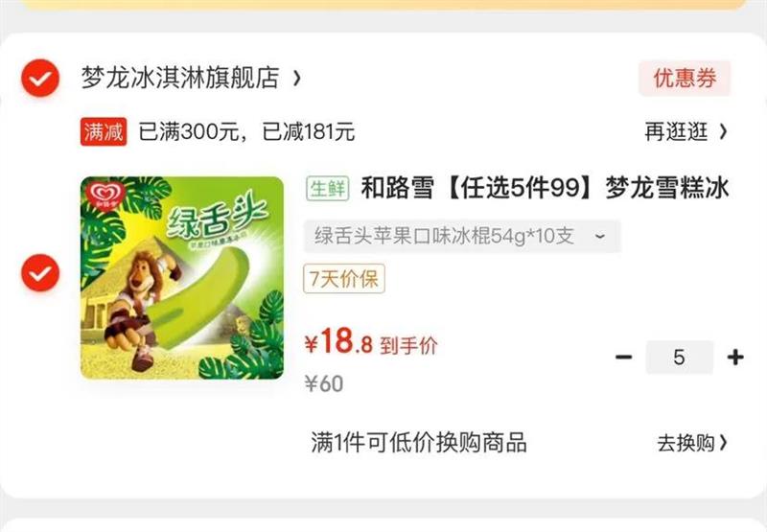
Task: Expand the 绿舌头苹果口味冰棍 variant selector
Action: coord(462,236)
